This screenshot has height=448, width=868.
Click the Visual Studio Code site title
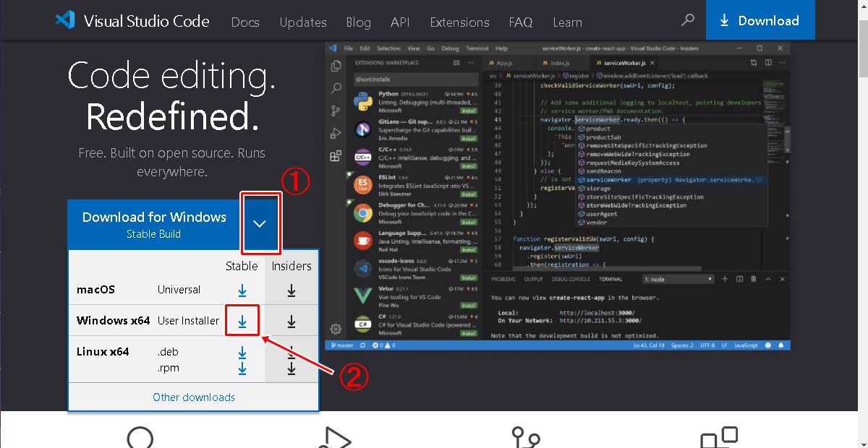coord(147,21)
